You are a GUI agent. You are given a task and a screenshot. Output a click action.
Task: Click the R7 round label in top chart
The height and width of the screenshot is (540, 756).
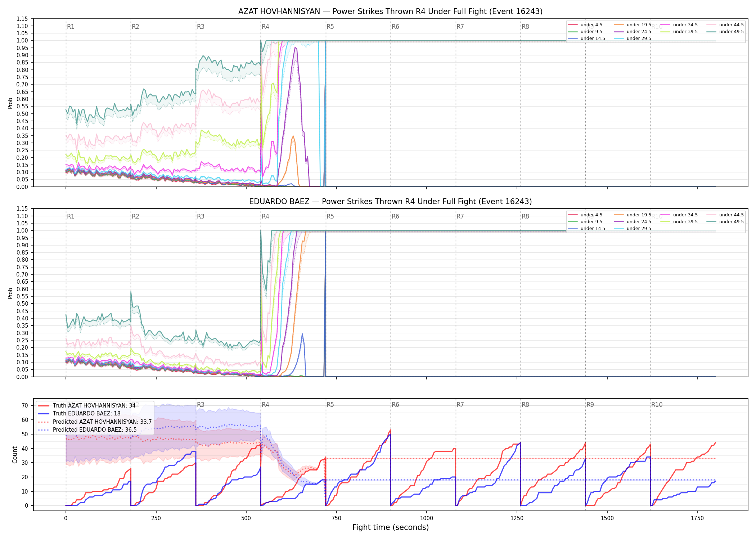pyautogui.click(x=460, y=27)
